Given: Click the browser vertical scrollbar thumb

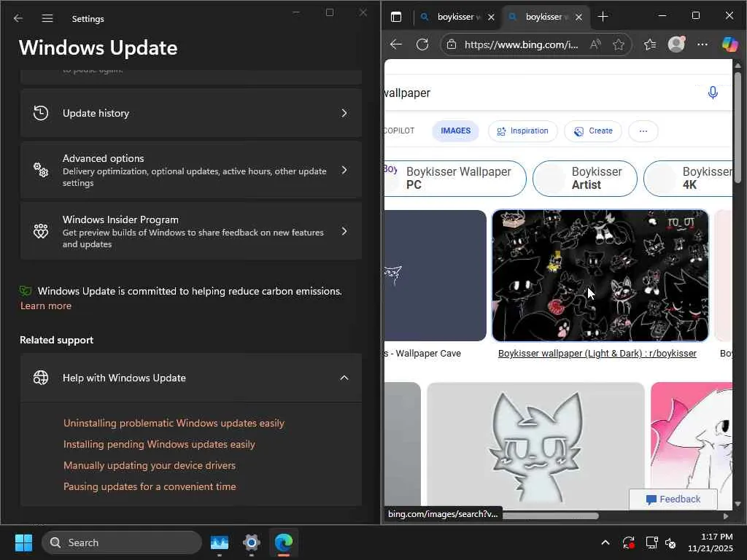Looking at the screenshot, I should pos(738,127).
